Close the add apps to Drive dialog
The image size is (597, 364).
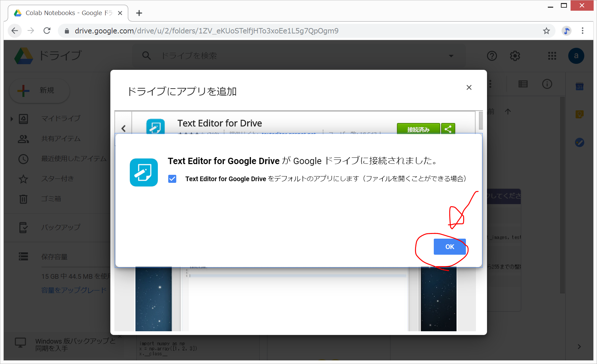pyautogui.click(x=469, y=88)
